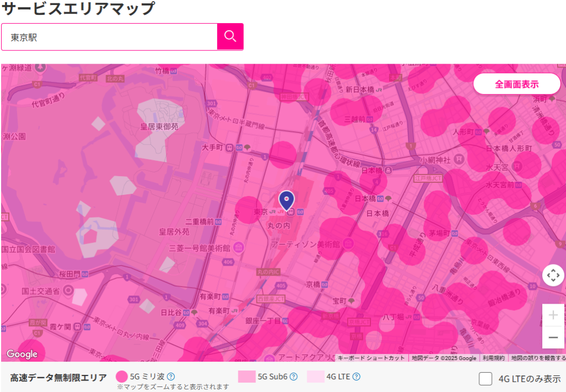Click the 京橋 subway icon
The width and height of the screenshot is (566, 392).
click(324, 284)
